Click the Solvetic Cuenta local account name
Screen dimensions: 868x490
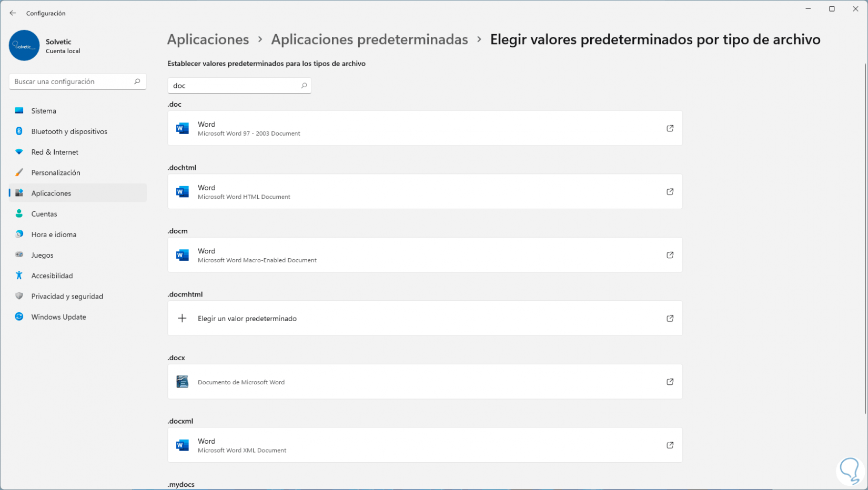(63, 46)
